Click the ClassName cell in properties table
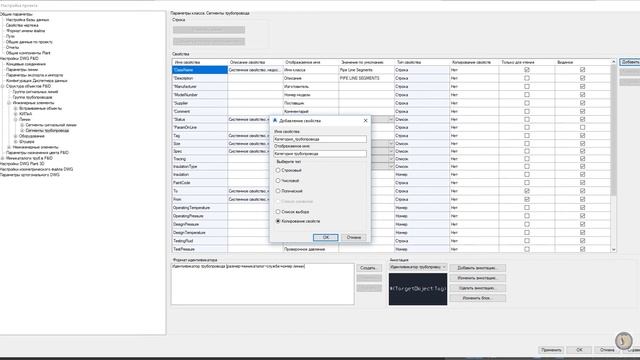This screenshot has height=360, width=640. pyautogui.click(x=200, y=70)
